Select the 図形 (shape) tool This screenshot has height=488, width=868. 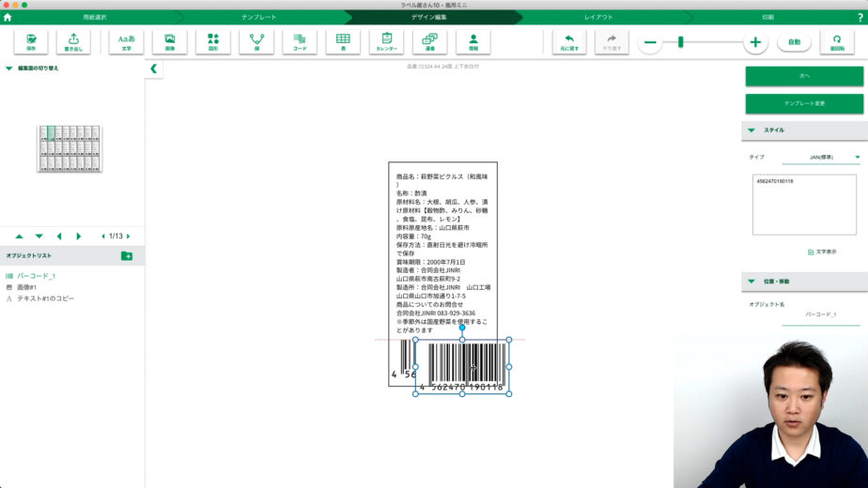pos(212,41)
